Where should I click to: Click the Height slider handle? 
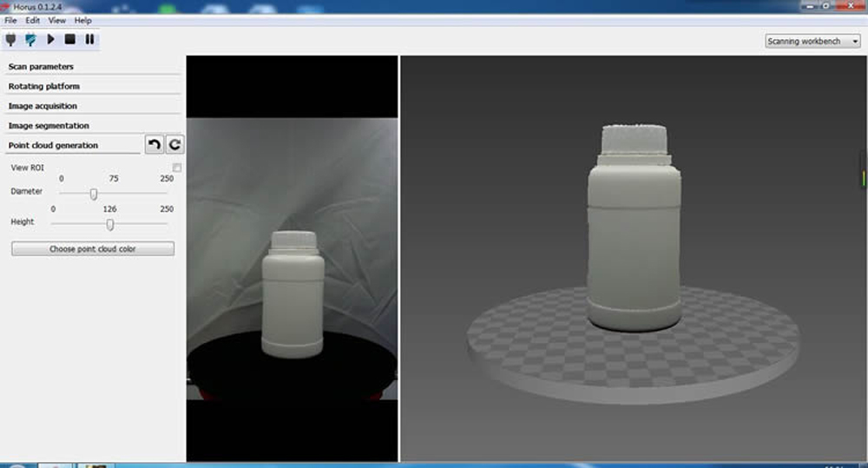(110, 224)
